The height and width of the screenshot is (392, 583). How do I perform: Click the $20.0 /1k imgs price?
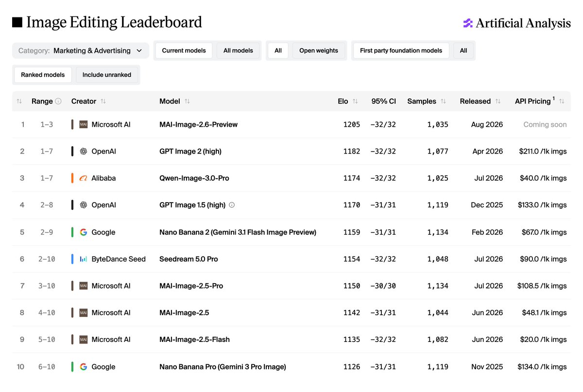544,340
